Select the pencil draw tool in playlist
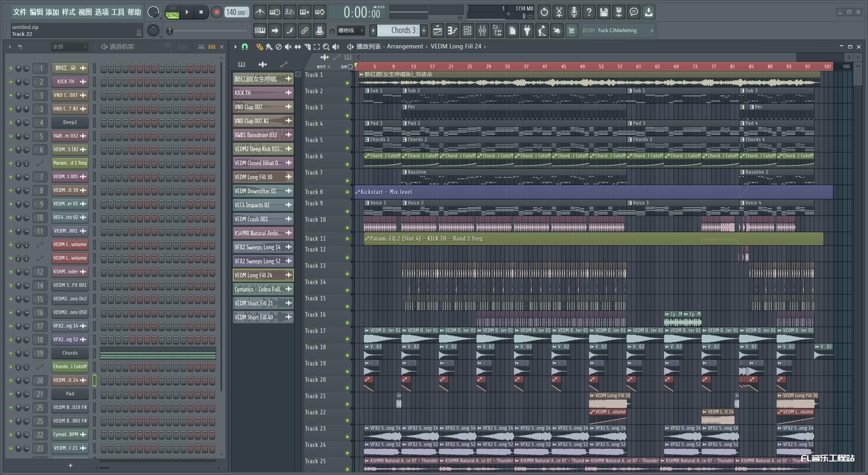This screenshot has height=475, width=868. [x=259, y=47]
